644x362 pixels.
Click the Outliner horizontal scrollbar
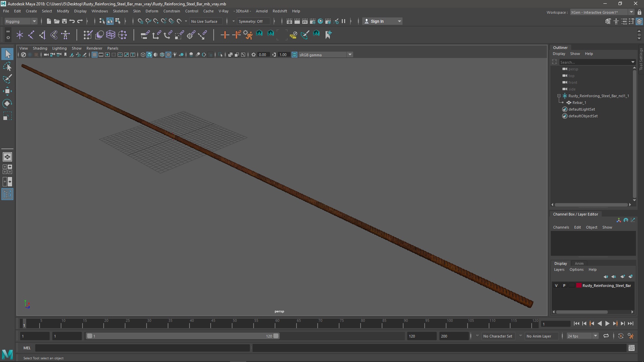[x=591, y=204]
